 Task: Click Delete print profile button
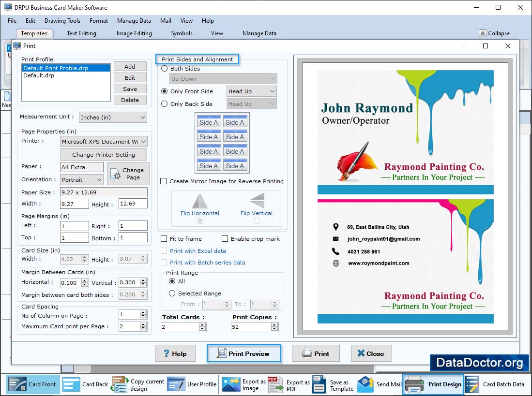coord(130,100)
